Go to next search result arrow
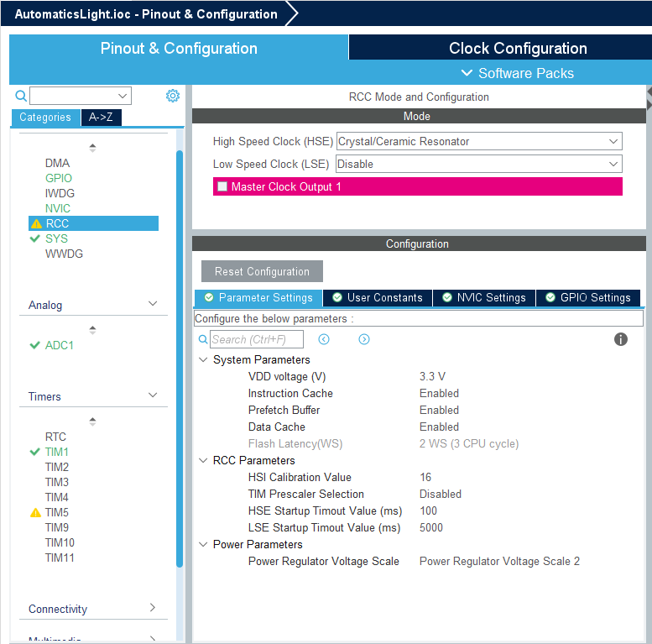Image resolution: width=652 pixels, height=644 pixels. pos(364,339)
